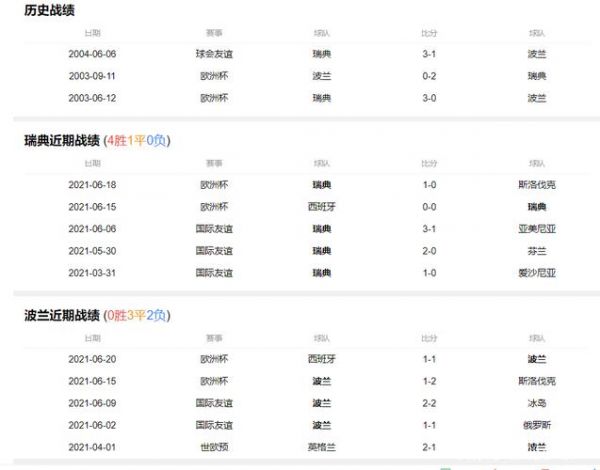Select 西班牙 in Sweden's 0-0 match row
The height and width of the screenshot is (470, 600).
tap(322, 207)
